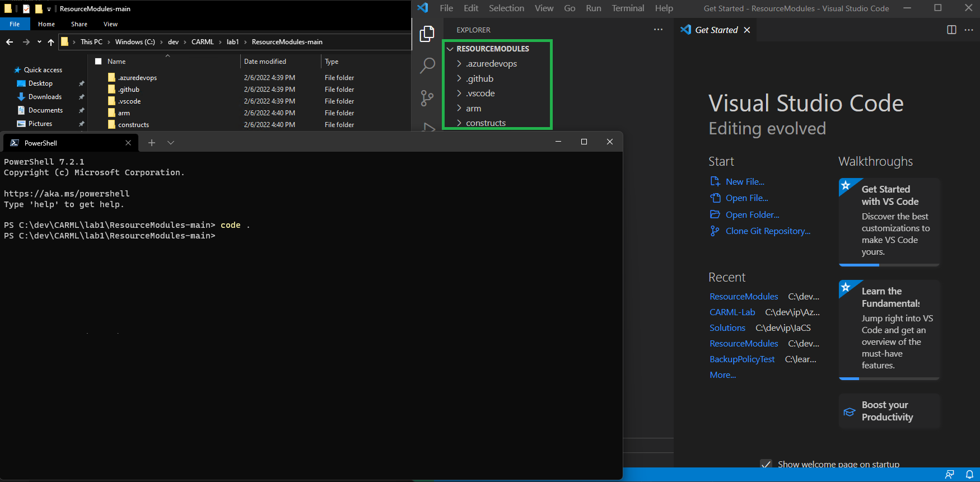Screen dimensions: 980x482
Task: Open BackupPolicyTest from Recent list
Action: [742, 359]
